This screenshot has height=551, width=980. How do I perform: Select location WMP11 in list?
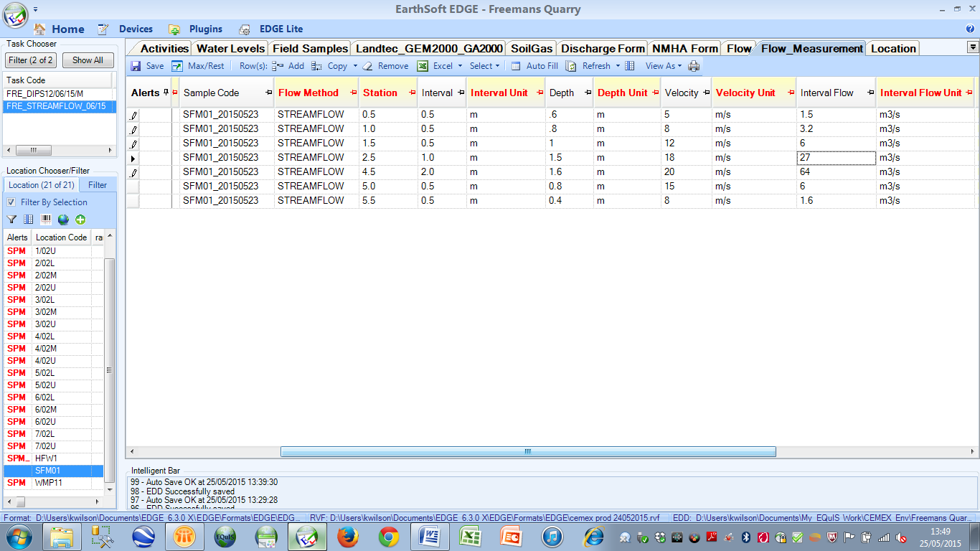click(55, 483)
